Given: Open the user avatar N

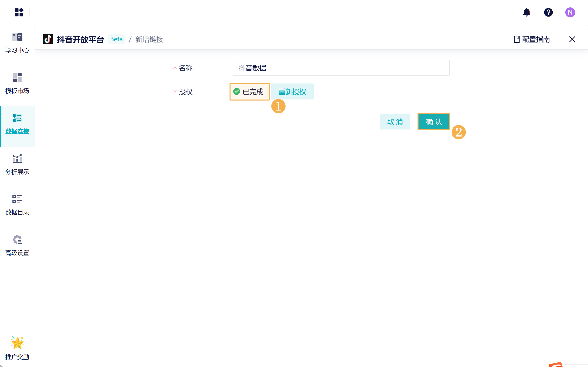Looking at the screenshot, I should (x=570, y=12).
